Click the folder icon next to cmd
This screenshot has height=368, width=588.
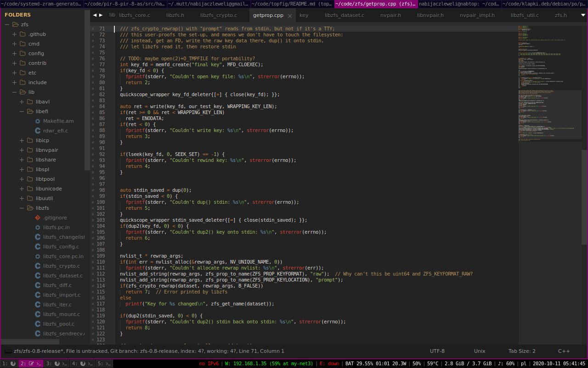click(23, 44)
